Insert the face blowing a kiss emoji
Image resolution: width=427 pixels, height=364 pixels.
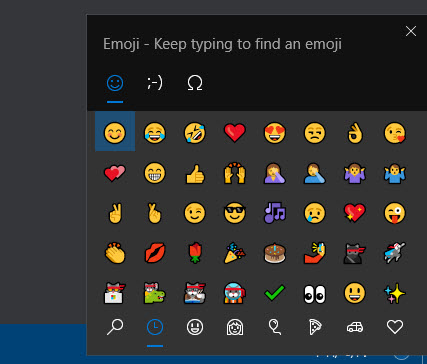395,132
